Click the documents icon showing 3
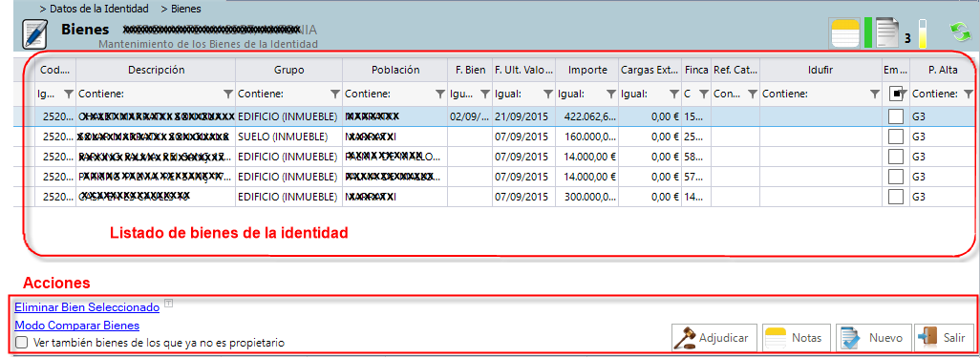Image resolution: width=980 pixels, height=358 pixels. 887,33
